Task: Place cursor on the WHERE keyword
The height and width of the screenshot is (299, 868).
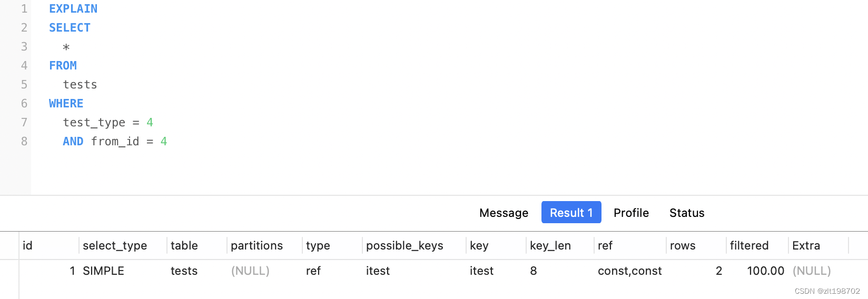Action: click(x=66, y=104)
